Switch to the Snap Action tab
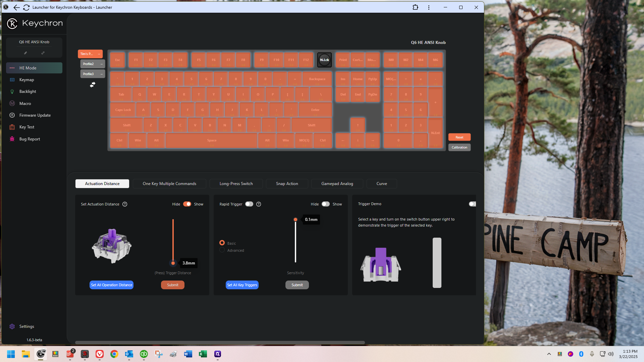This screenshot has width=644, height=362. 287,184
